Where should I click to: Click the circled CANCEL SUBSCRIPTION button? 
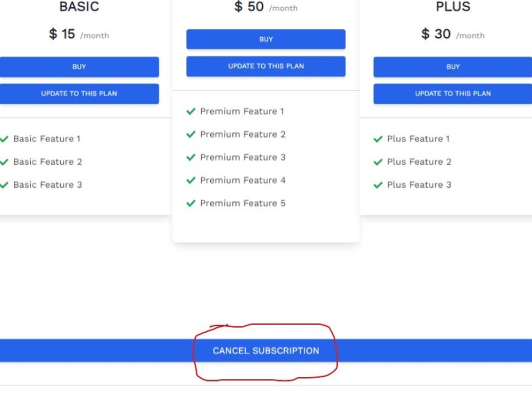(x=266, y=351)
